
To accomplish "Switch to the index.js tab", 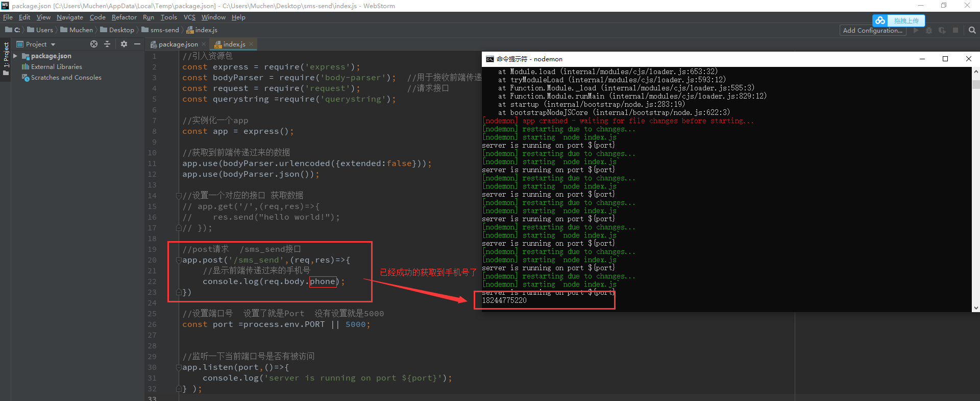I will pyautogui.click(x=234, y=44).
